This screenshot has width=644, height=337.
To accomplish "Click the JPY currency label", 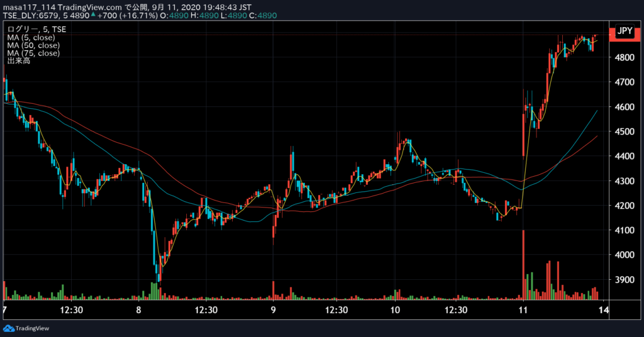I will [625, 31].
